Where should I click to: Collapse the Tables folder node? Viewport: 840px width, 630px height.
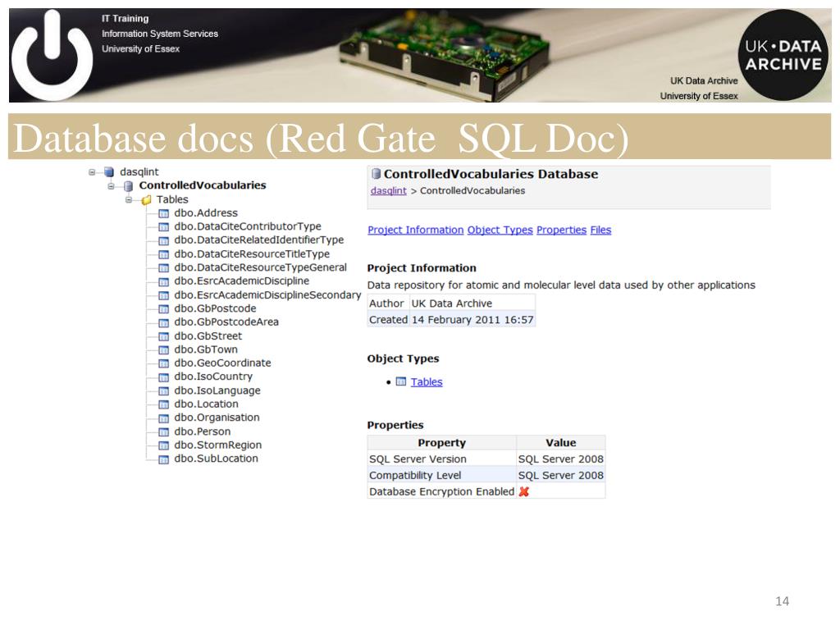[x=129, y=200]
